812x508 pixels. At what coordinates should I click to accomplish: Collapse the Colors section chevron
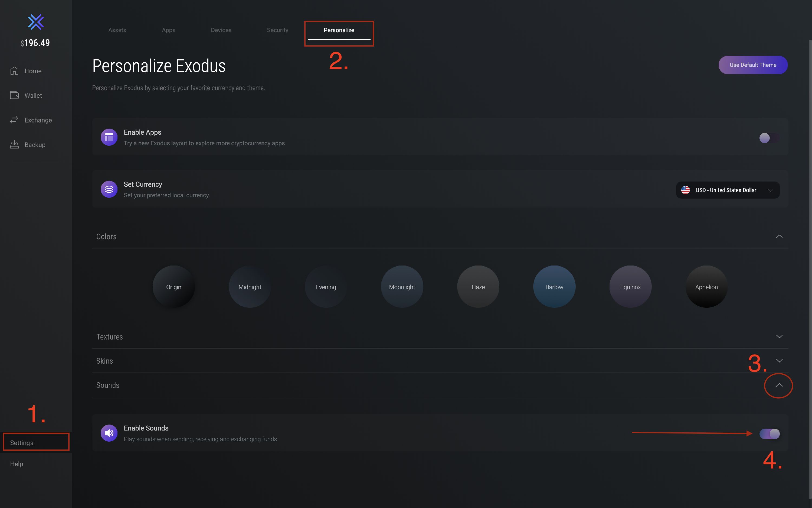[x=779, y=237]
